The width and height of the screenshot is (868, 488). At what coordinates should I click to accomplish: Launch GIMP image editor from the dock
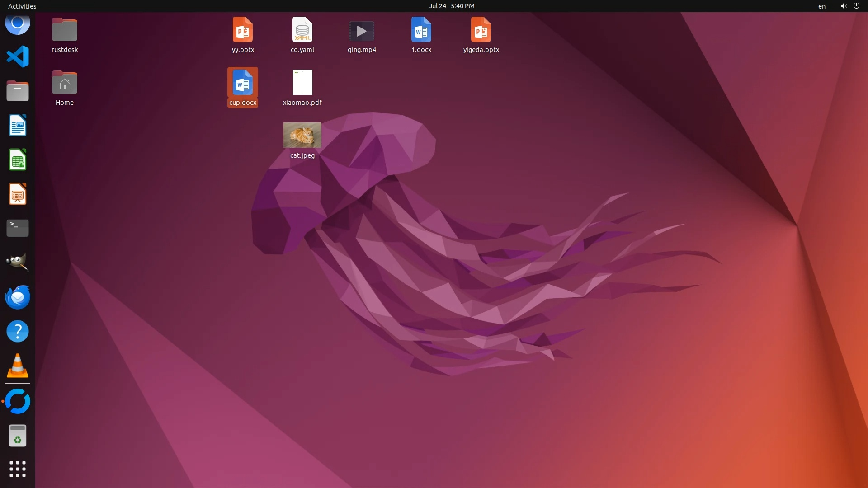18,262
